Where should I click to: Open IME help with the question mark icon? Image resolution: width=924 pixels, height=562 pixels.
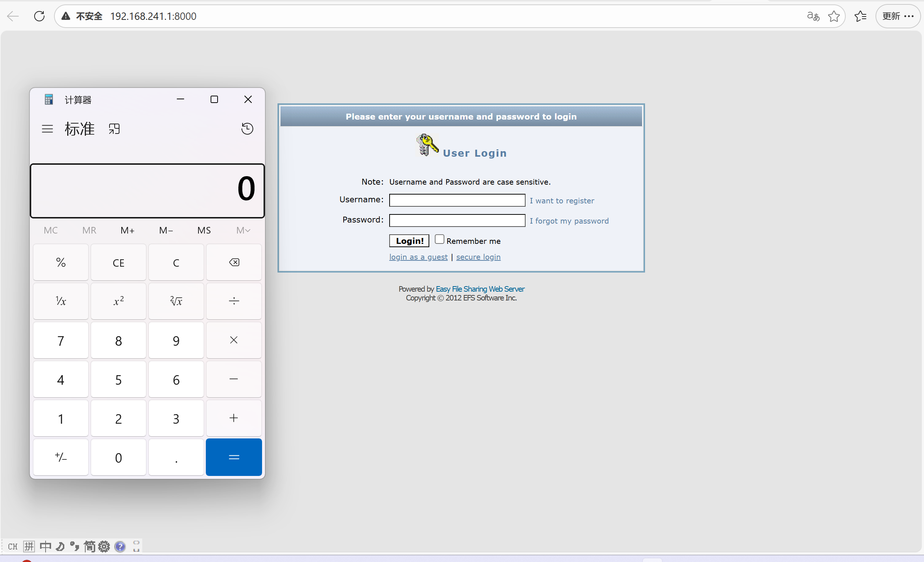point(119,547)
